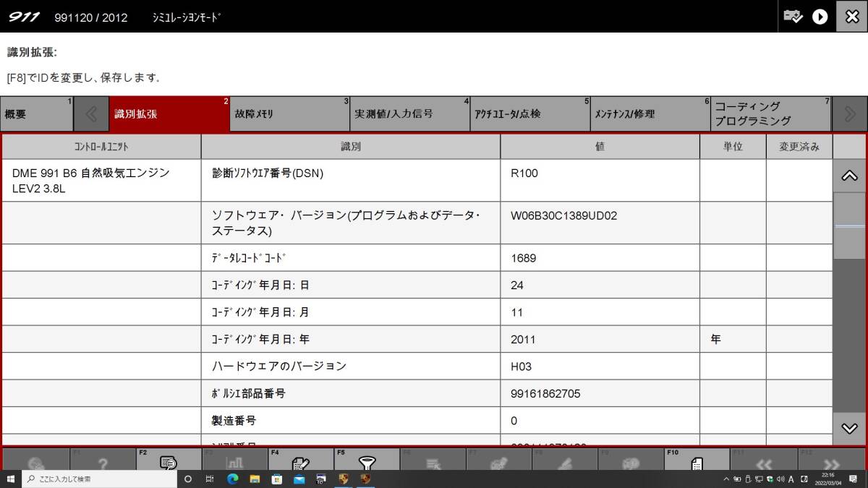
Task: Click the first Porsche crest taskbar icon
Action: pyautogui.click(x=343, y=479)
